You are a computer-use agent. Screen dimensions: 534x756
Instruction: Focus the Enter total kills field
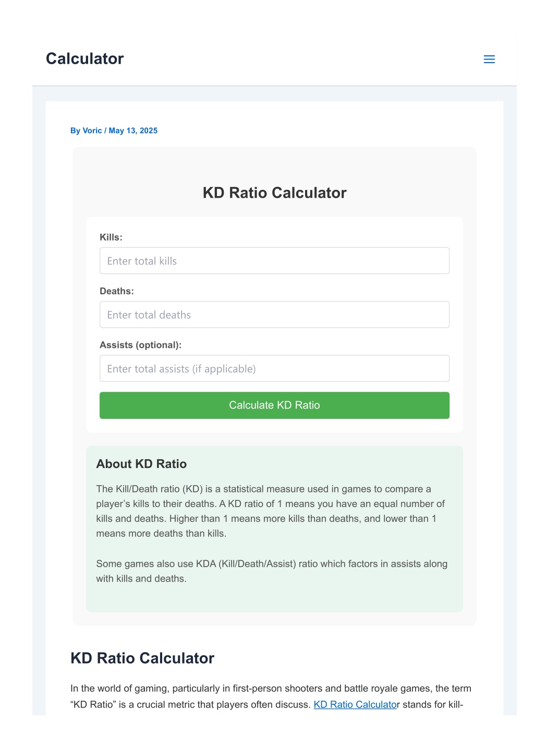pos(274,261)
